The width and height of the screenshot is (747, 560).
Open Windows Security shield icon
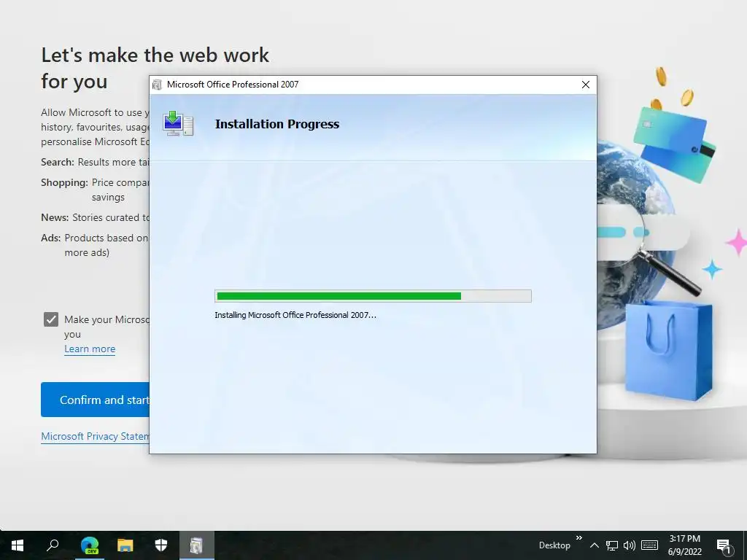(x=161, y=545)
